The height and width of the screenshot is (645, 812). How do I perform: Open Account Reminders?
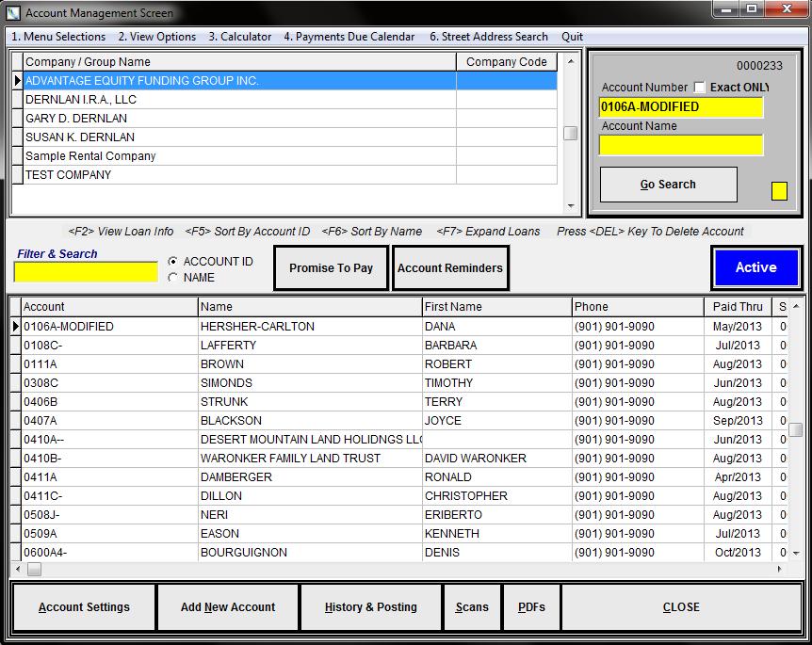(x=450, y=268)
